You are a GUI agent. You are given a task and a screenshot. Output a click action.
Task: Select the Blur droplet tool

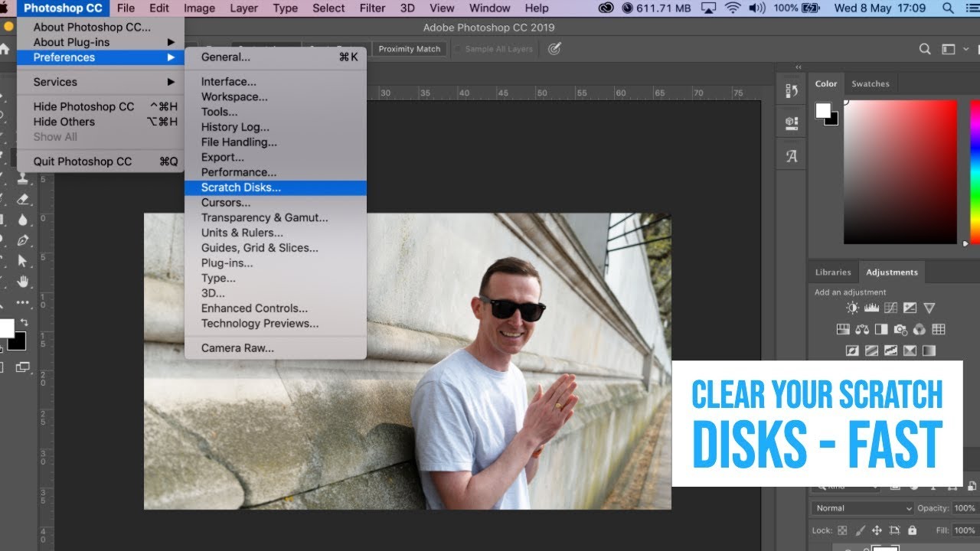coord(22,220)
